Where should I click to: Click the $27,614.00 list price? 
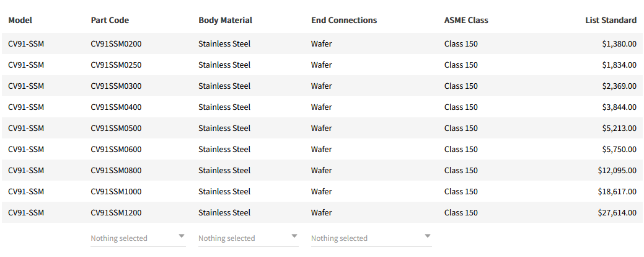click(617, 212)
